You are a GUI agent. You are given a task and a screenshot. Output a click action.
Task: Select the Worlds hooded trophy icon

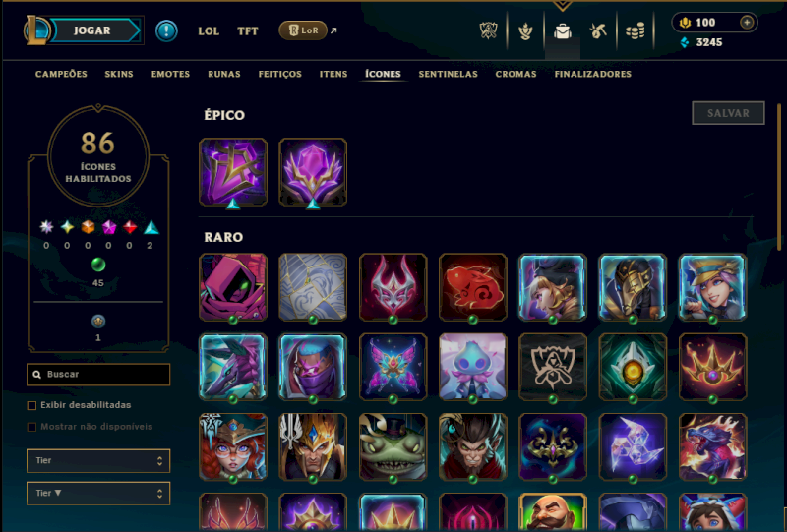[553, 367]
